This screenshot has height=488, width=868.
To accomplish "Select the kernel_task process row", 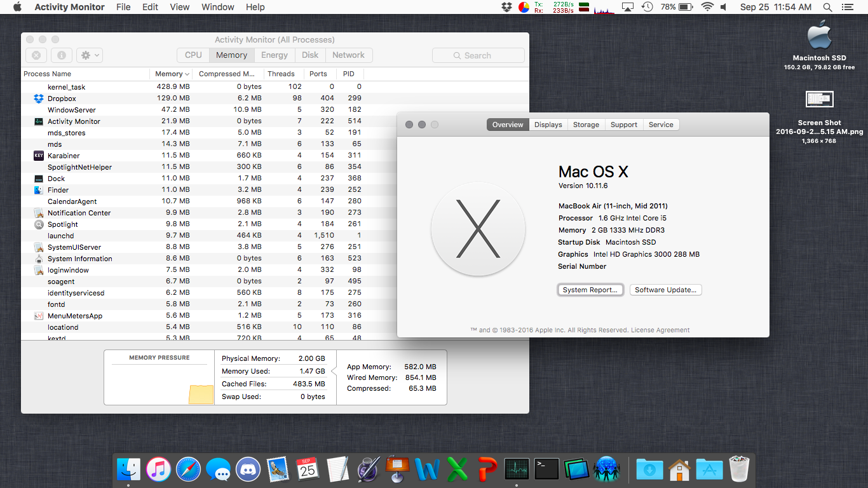I will click(x=275, y=86).
